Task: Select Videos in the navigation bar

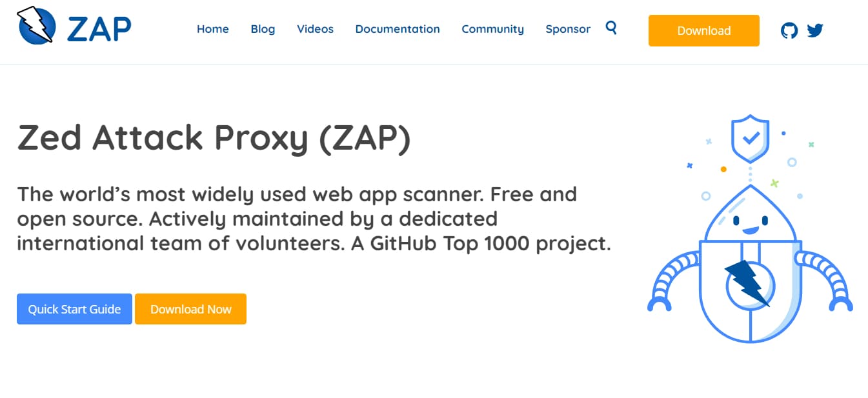Action: coord(315,29)
